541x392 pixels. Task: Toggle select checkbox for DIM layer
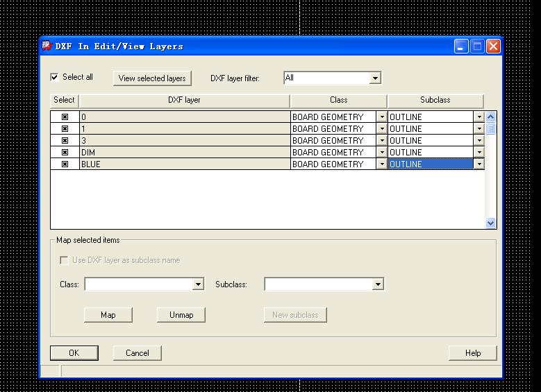point(65,153)
